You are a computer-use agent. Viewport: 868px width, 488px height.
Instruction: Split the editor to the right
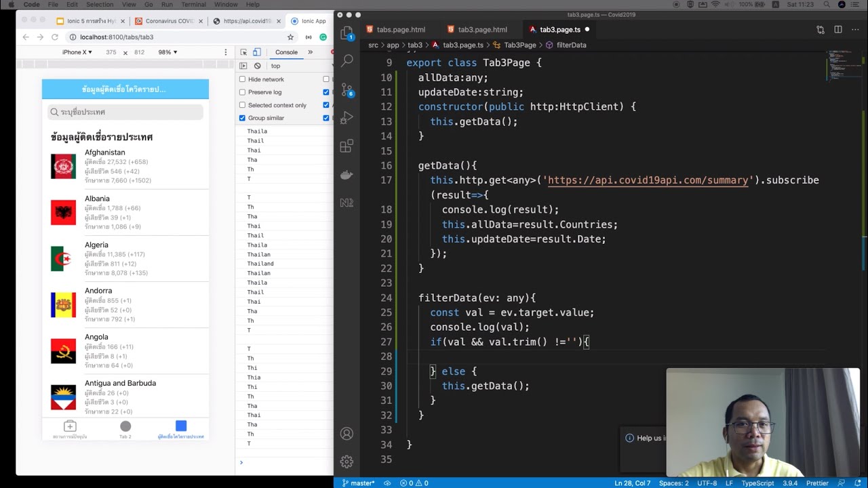tap(838, 30)
